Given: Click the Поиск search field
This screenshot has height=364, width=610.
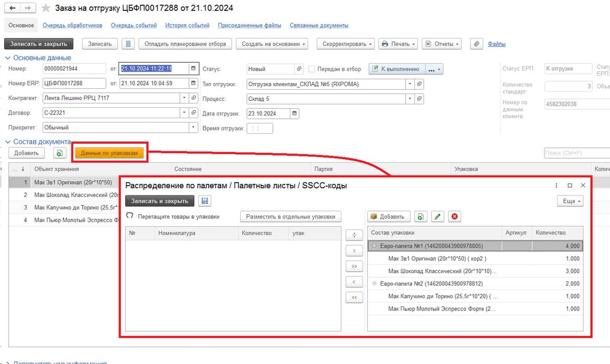Looking at the screenshot, I should pyautogui.click(x=576, y=153).
